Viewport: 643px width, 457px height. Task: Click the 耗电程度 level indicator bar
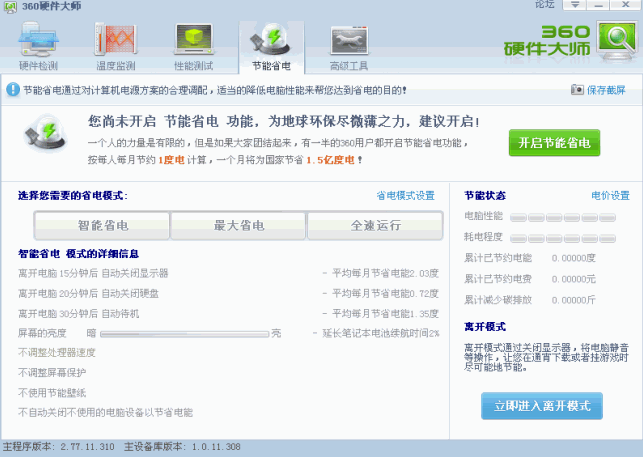[563, 238]
